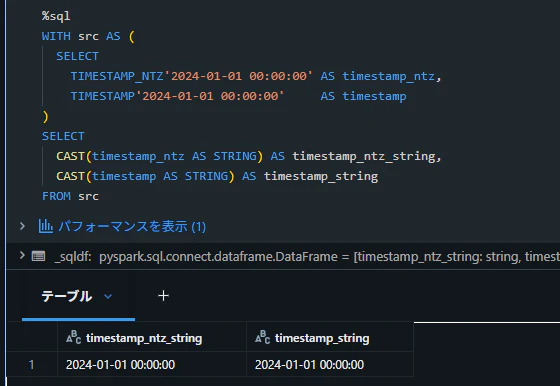Expand the _sqldf DataFrame schema chevron

[x=22, y=256]
